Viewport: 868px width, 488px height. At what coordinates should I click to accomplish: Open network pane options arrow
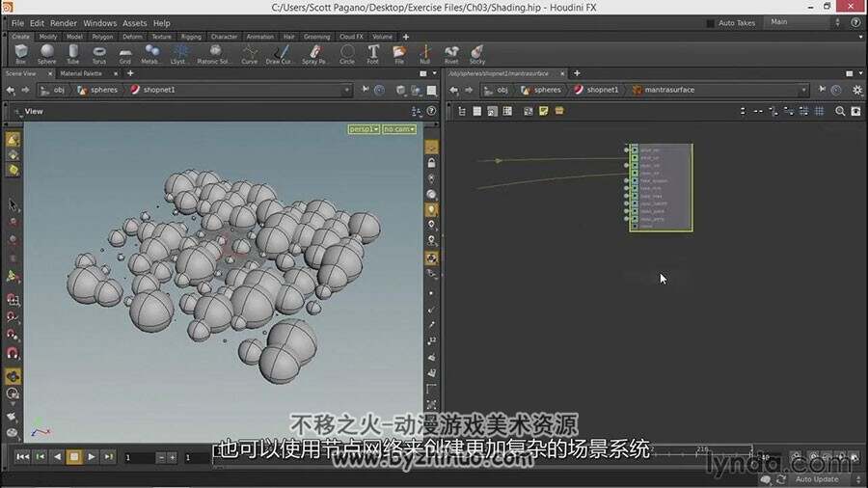click(x=861, y=73)
